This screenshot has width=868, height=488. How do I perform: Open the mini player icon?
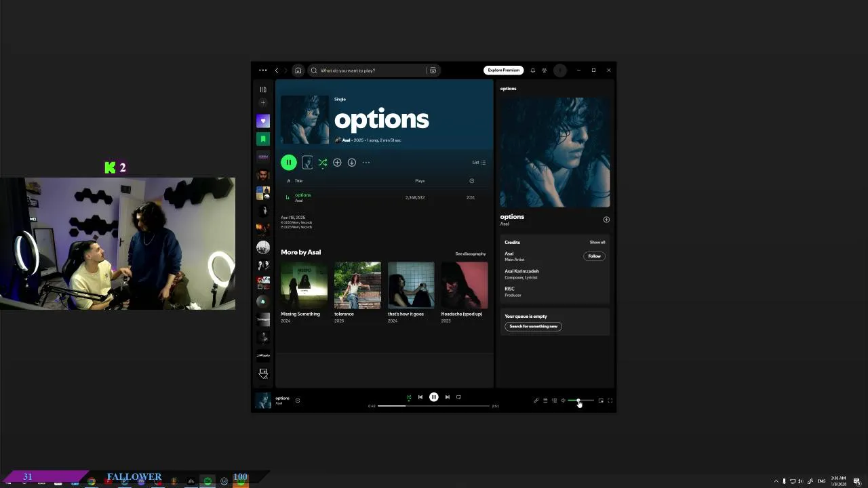601,401
